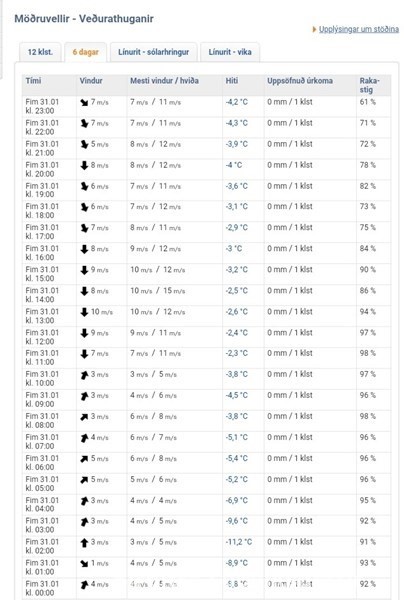The width and height of the screenshot is (404, 600).
Task: Click the Vindur column header
Action: coord(91,81)
